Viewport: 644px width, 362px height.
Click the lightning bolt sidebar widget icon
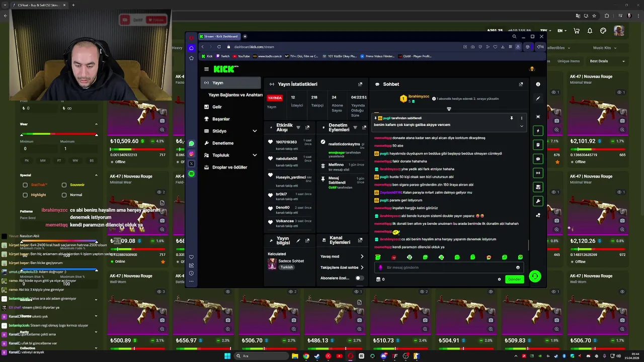(x=538, y=131)
